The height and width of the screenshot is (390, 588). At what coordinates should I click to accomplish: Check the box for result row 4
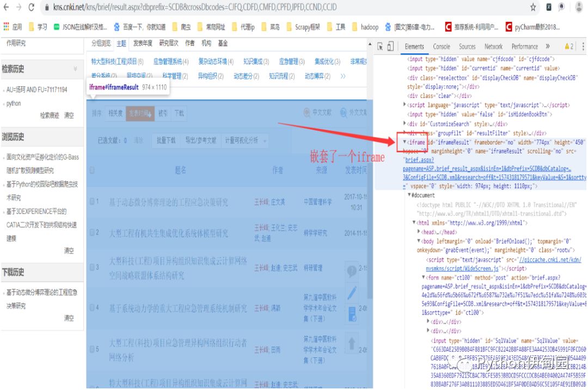[x=92, y=307]
